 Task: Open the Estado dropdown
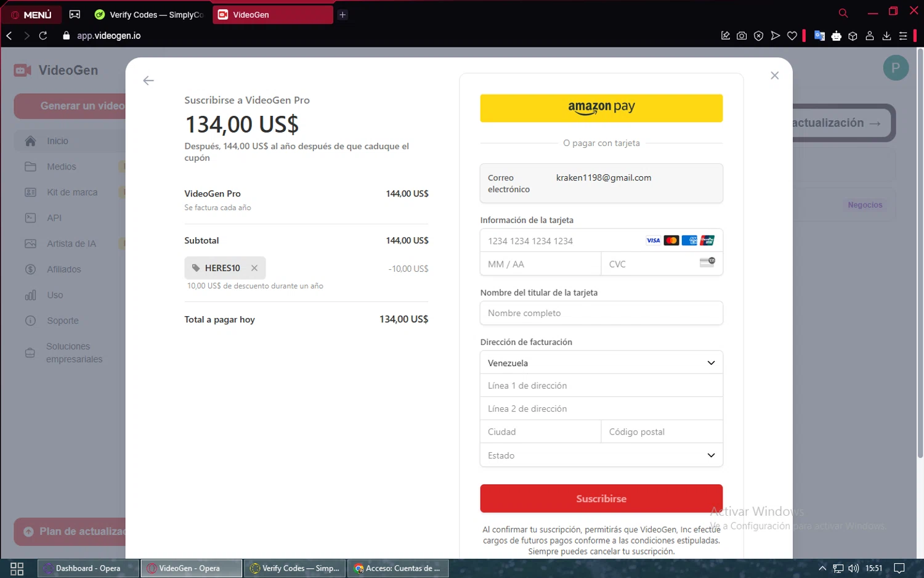click(x=601, y=455)
